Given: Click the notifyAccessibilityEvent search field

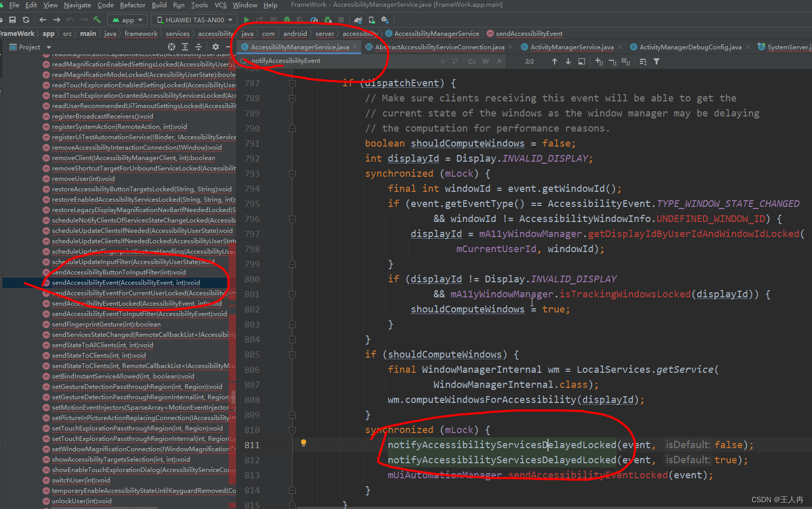Looking at the screenshot, I should 343,61.
